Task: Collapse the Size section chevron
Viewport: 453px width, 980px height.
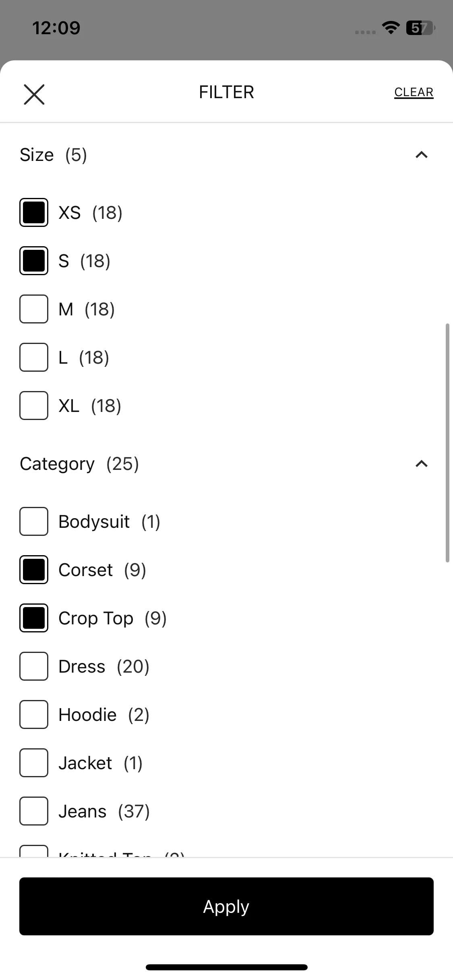Action: pos(421,155)
